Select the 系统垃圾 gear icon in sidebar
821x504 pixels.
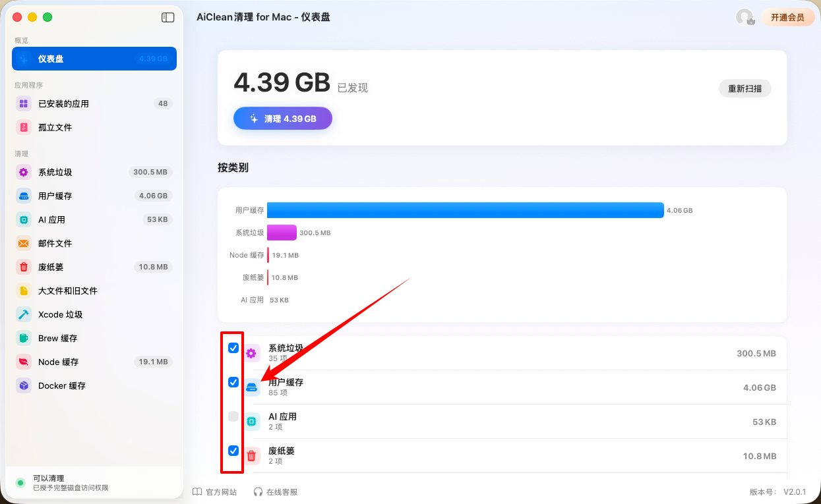[24, 172]
